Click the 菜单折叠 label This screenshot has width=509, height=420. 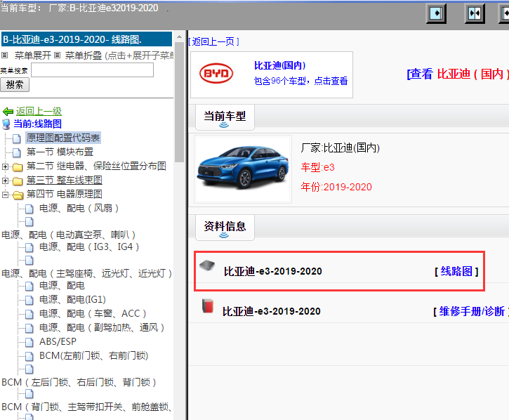pyautogui.click(x=84, y=55)
